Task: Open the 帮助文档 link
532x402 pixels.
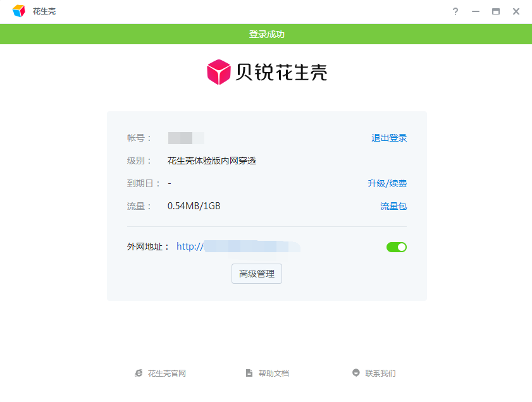Action: pos(273,373)
